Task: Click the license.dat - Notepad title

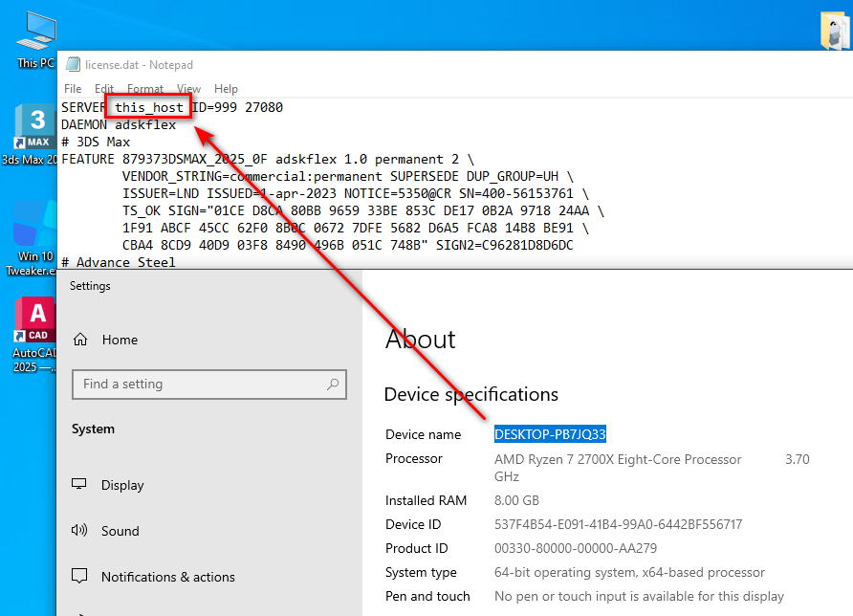Action: coord(139,65)
